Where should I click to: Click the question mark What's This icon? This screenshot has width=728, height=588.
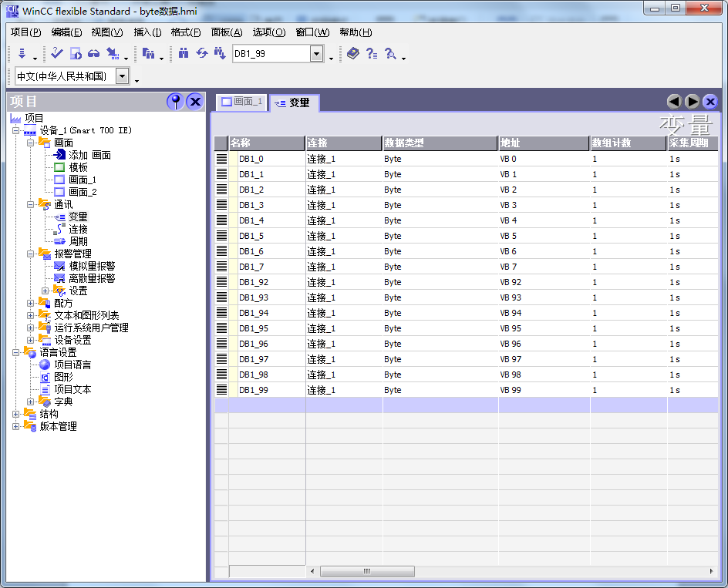pyautogui.click(x=372, y=53)
